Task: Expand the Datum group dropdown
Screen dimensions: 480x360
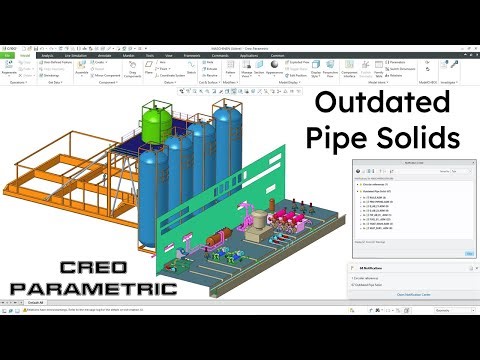Action: tap(170, 82)
